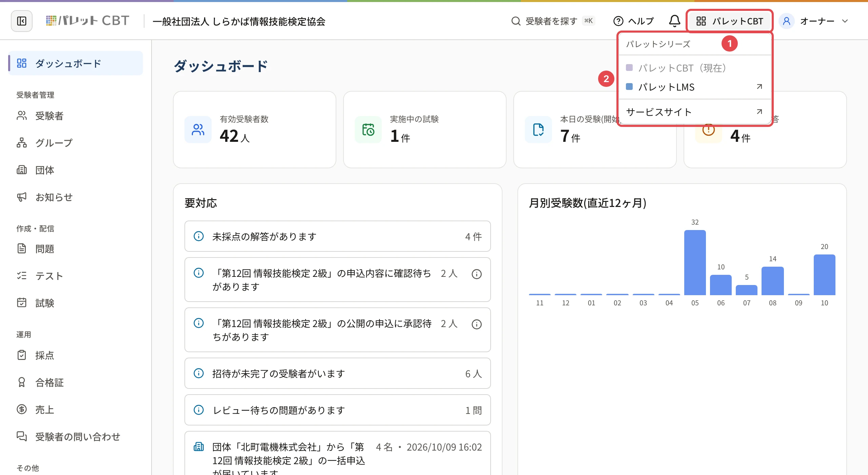Image resolution: width=868 pixels, height=475 pixels.
Task: Open the サービスサイト menu entry
Action: (x=694, y=112)
